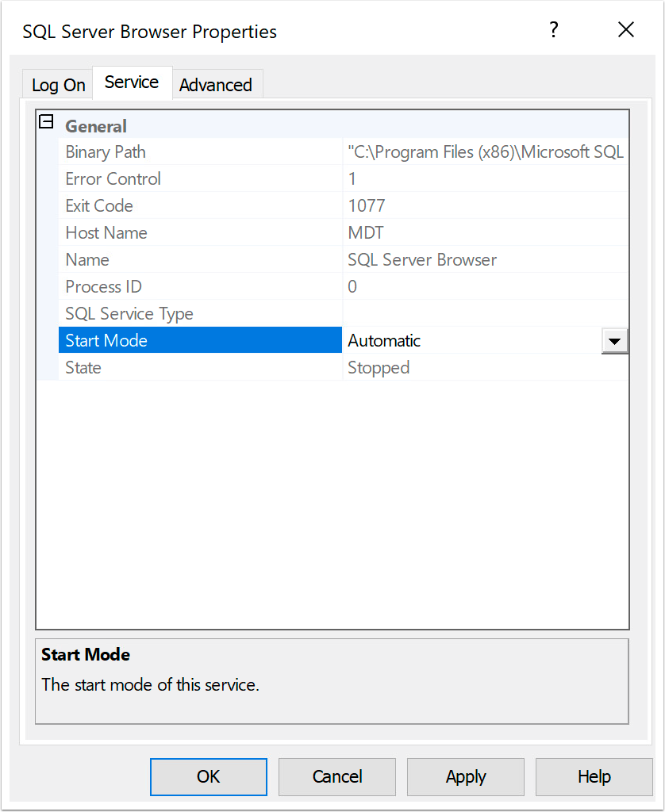Open Help for this dialog
Image resolution: width=665 pixels, height=812 pixels.
click(x=594, y=776)
